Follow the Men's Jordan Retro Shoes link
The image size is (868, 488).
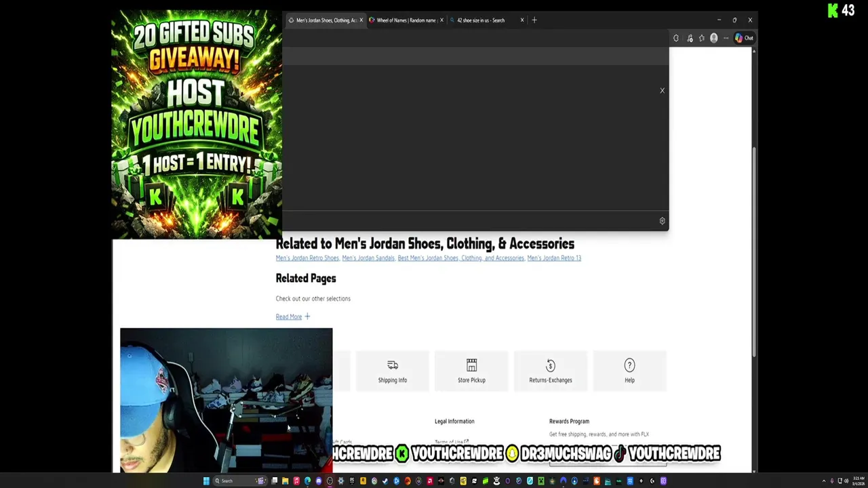(307, 258)
